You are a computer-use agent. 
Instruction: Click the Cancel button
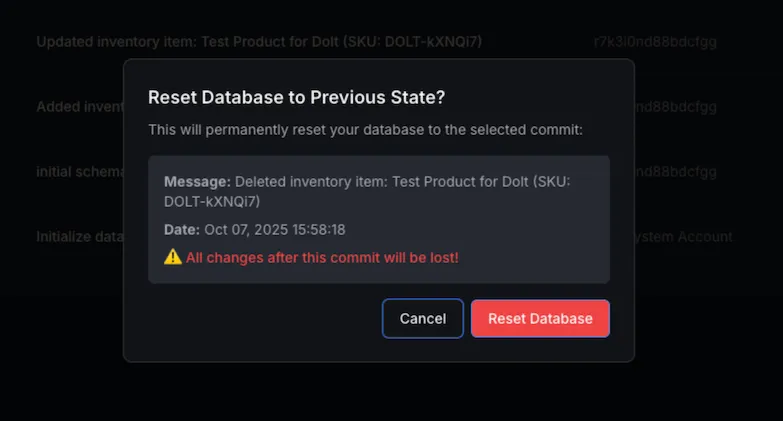point(422,318)
